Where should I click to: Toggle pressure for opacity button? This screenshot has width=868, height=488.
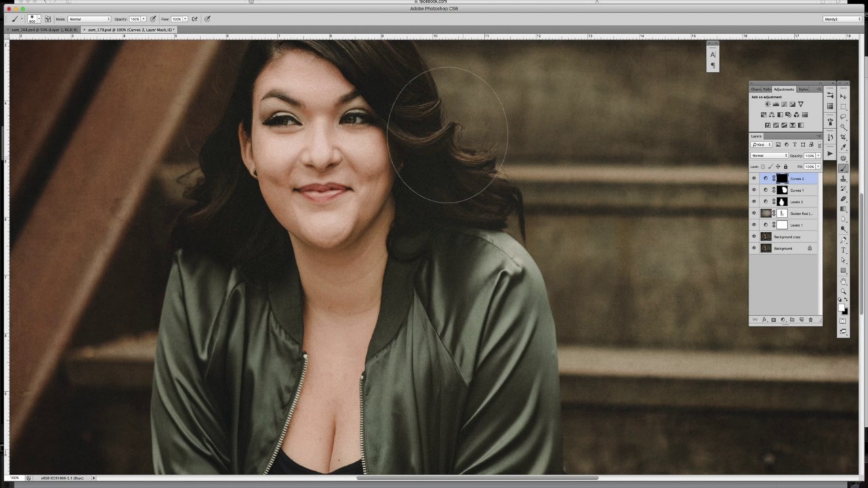[x=153, y=18]
